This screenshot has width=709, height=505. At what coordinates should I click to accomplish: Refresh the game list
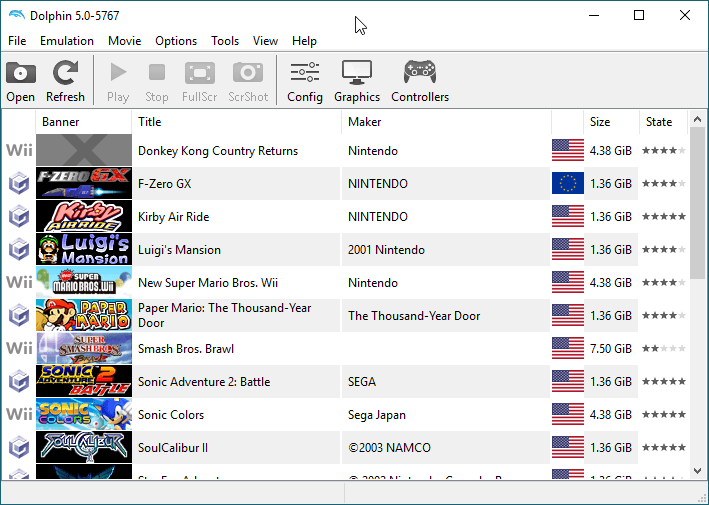[66, 81]
